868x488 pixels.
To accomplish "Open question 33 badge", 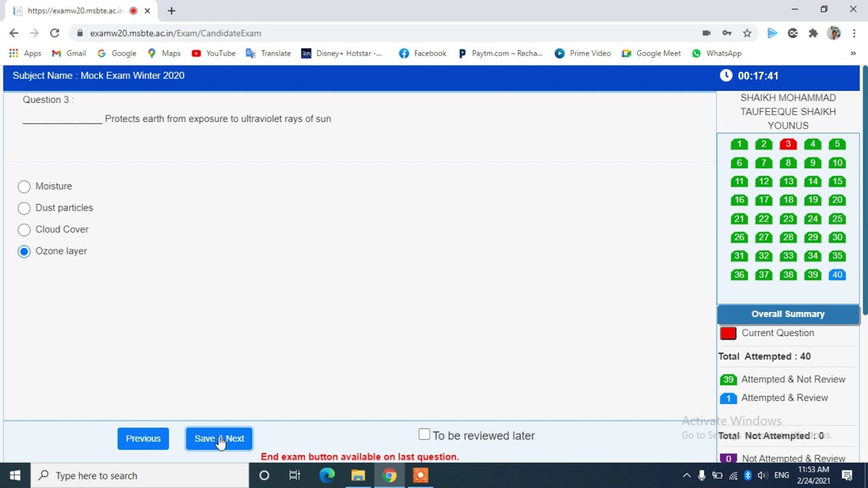I will coord(788,256).
